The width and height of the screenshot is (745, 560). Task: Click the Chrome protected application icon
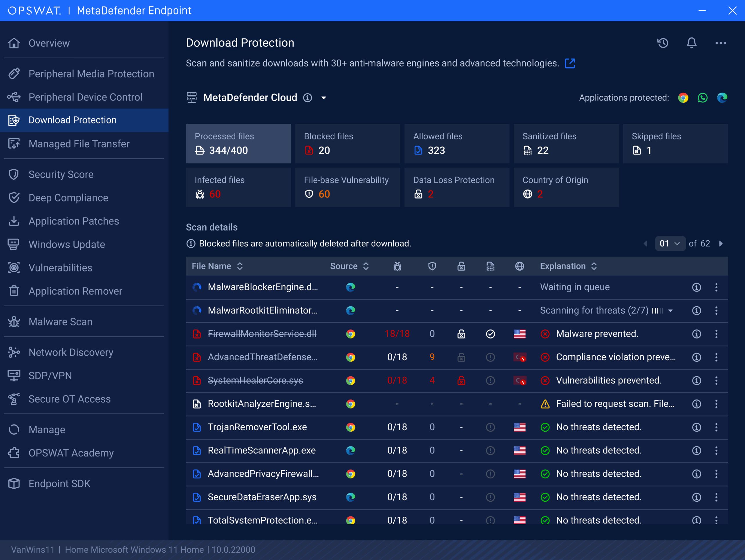pos(683,98)
